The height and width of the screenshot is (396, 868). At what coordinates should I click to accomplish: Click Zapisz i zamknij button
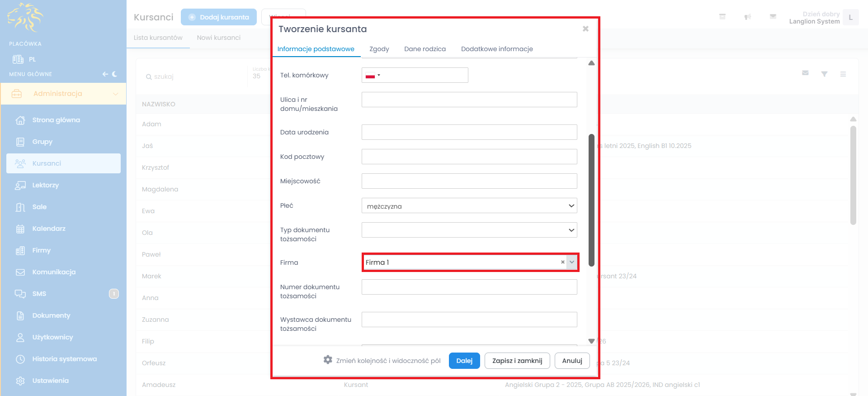(x=517, y=361)
